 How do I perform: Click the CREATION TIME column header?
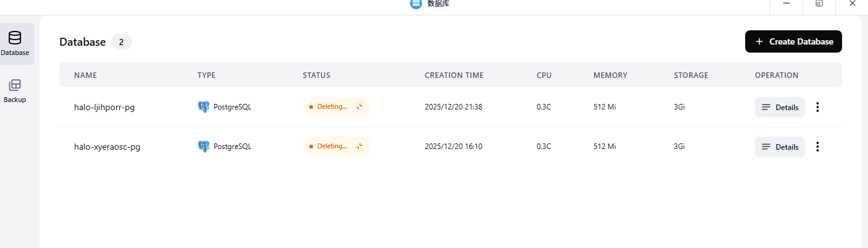pyautogui.click(x=454, y=75)
